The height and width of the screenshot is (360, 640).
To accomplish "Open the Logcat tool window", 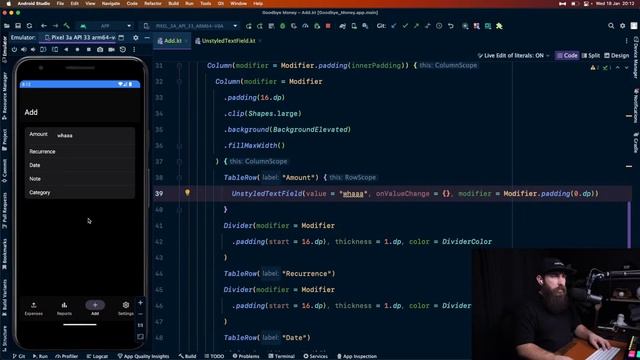I will click(x=97, y=356).
